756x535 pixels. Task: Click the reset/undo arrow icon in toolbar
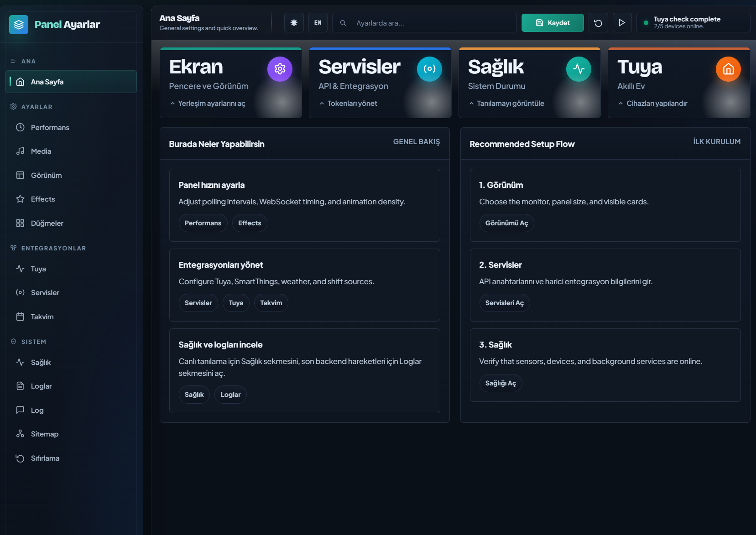point(598,23)
